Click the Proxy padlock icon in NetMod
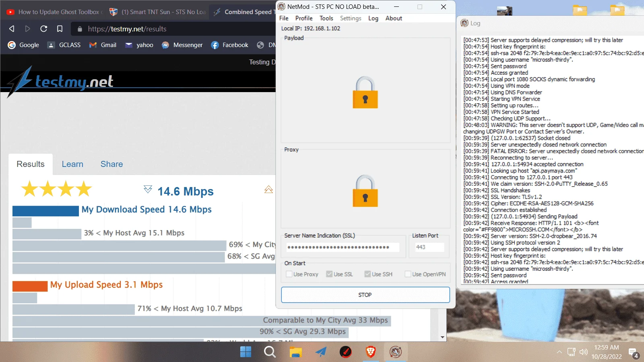This screenshot has height=362, width=644. pos(365,191)
